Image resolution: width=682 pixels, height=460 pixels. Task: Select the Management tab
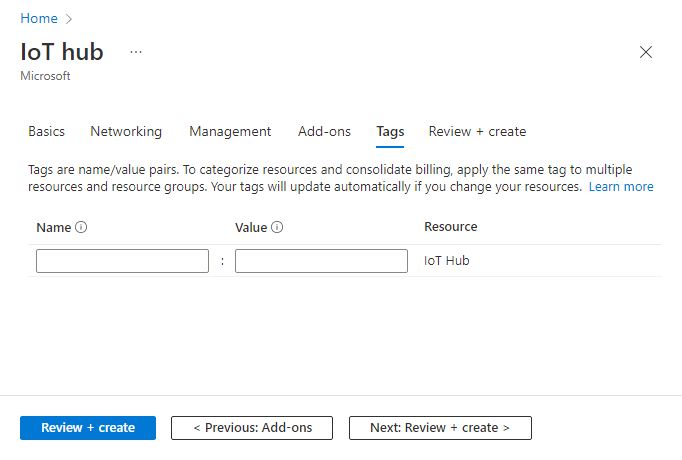pyautogui.click(x=230, y=131)
